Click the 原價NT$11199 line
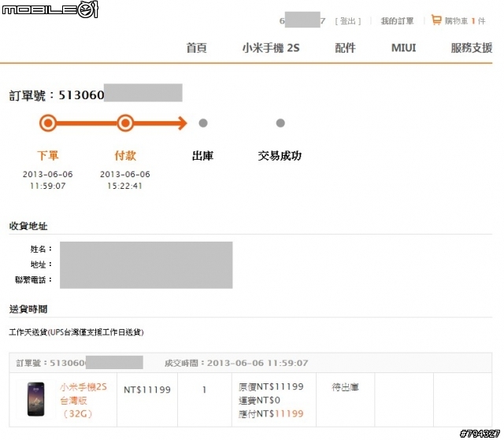 pos(271,386)
